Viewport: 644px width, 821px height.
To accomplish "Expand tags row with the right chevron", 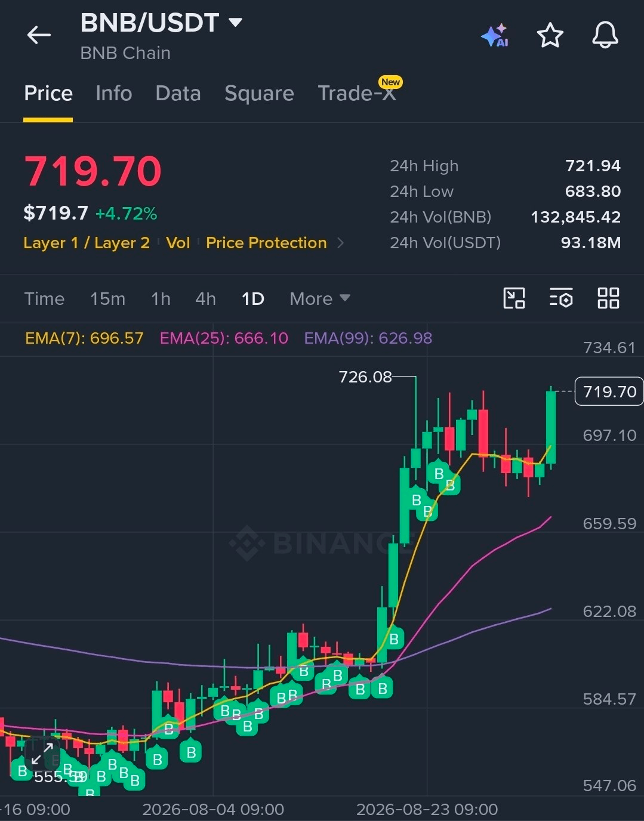I will click(341, 243).
